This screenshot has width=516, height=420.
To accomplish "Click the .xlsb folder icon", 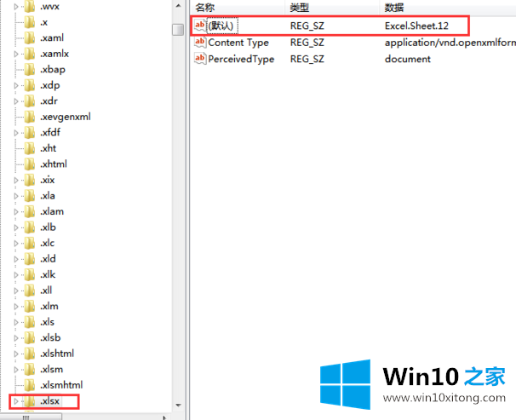I will point(30,337).
